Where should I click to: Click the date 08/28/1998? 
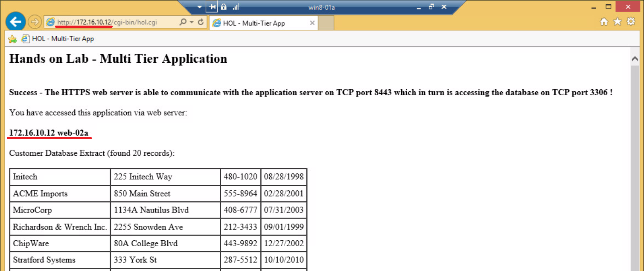pyautogui.click(x=284, y=177)
